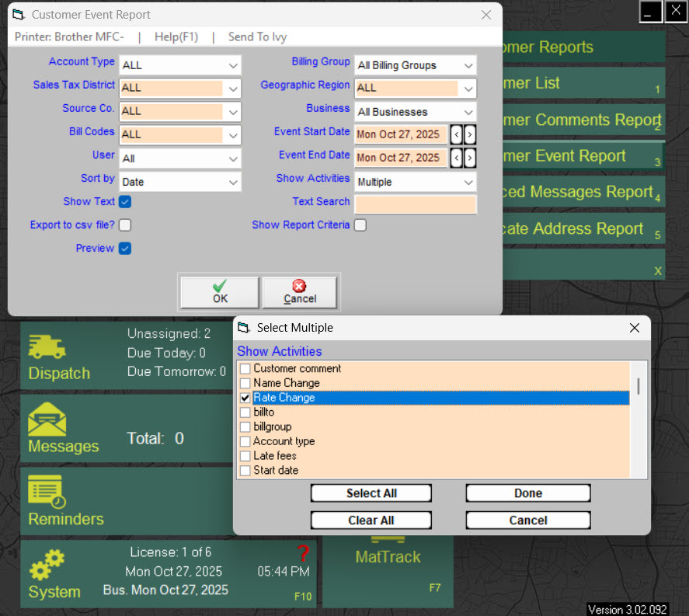Click the red question mark help icon

pyautogui.click(x=303, y=554)
